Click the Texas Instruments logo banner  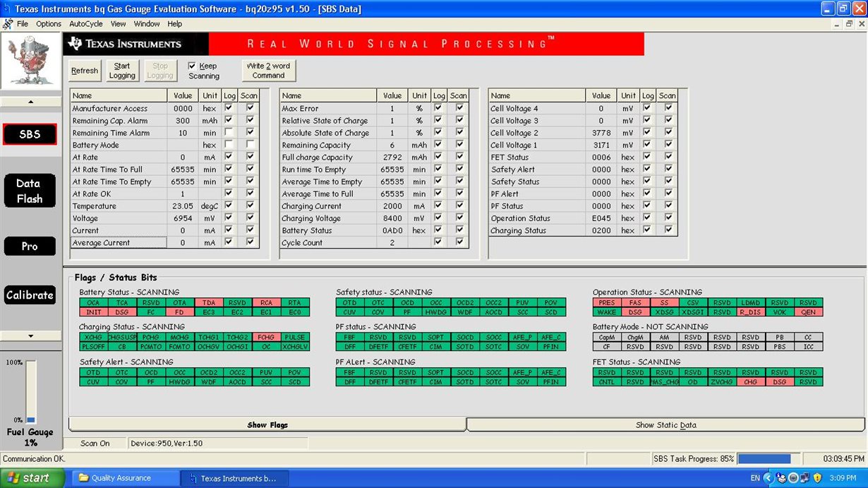click(x=135, y=44)
